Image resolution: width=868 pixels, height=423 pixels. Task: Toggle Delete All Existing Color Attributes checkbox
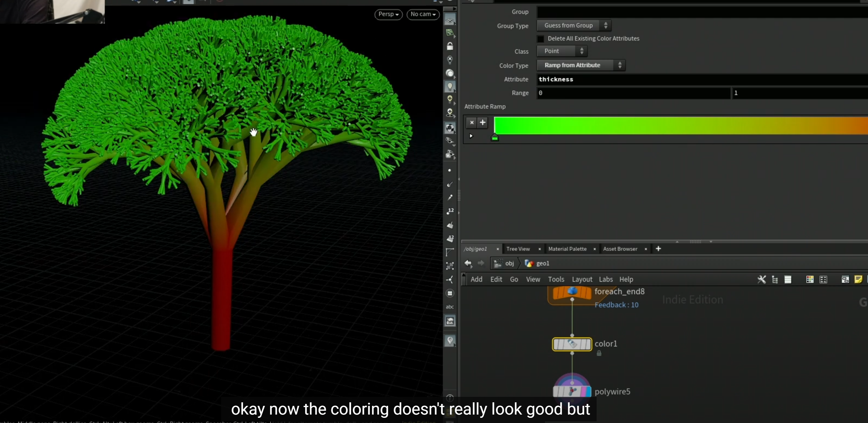point(540,39)
